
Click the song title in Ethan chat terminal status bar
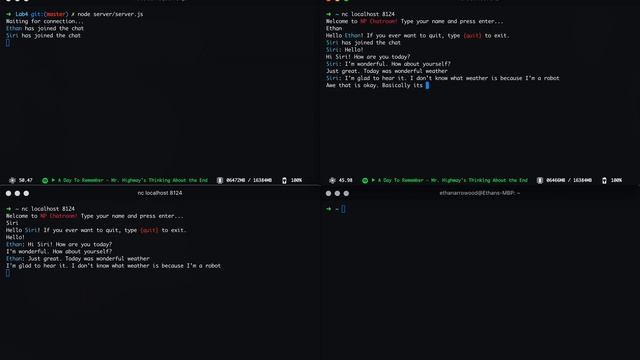click(x=453, y=180)
